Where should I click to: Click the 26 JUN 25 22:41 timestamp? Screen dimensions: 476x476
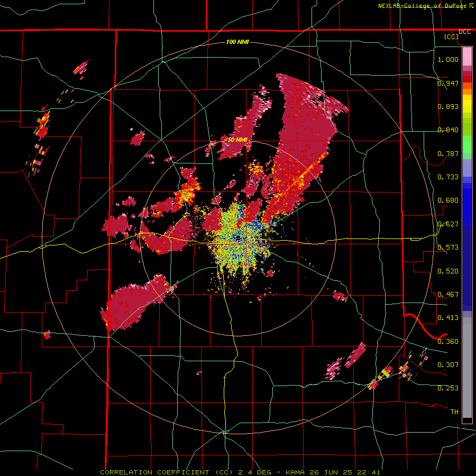[345, 472]
